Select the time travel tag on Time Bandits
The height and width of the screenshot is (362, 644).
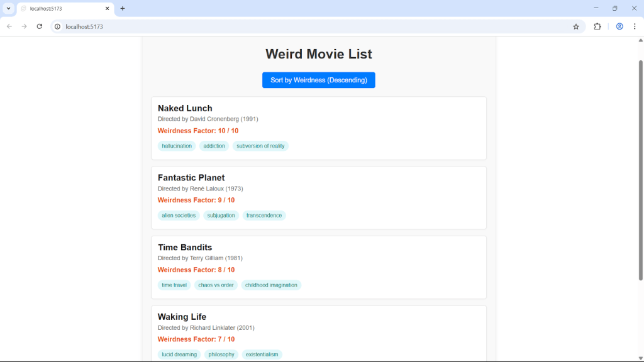pos(174,285)
